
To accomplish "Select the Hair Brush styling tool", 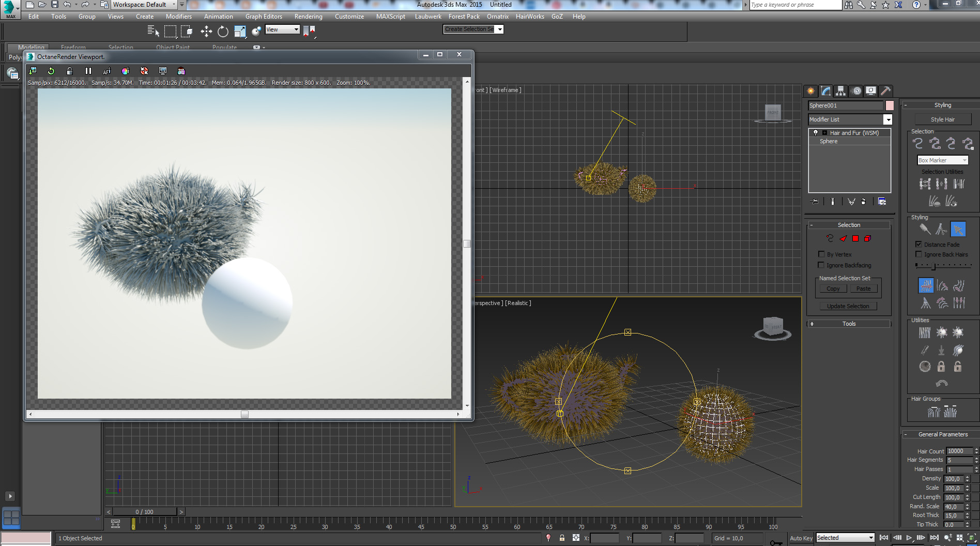I will point(925,229).
